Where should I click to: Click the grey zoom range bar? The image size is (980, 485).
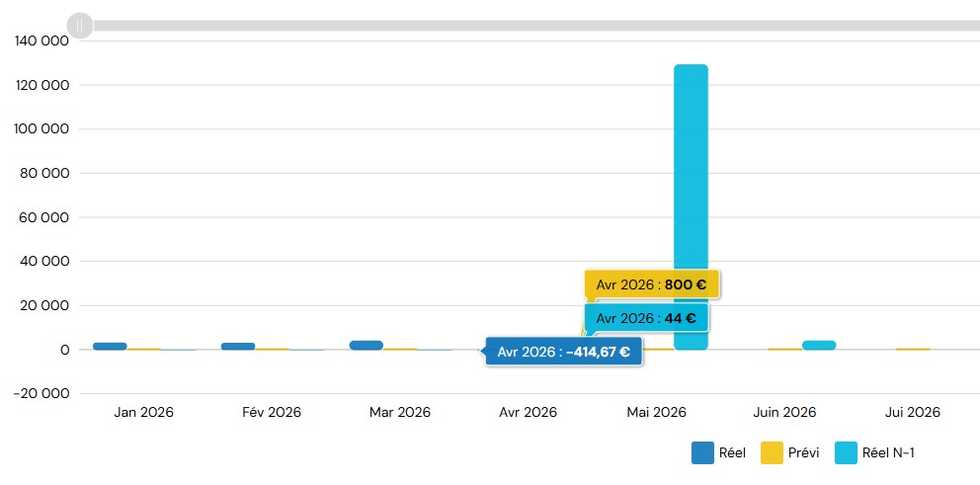point(536,26)
